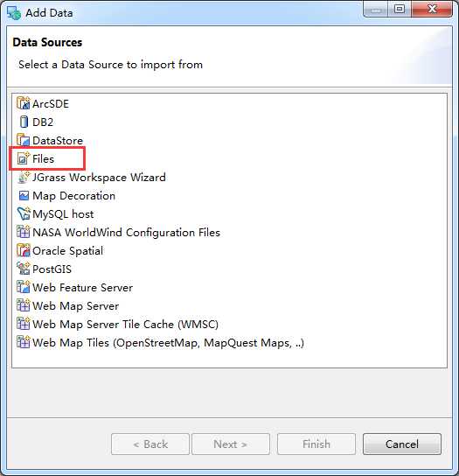Select the ArcSDE data source icon
459x476 pixels.
24,103
